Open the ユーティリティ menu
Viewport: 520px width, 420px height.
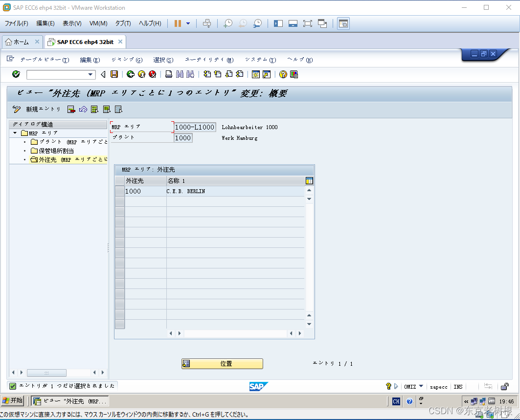(x=209, y=60)
